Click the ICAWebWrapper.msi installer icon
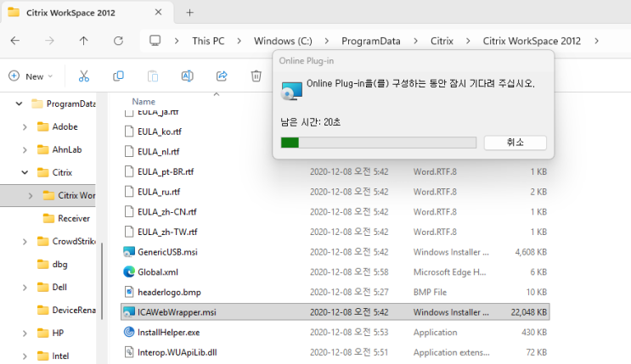Viewport: 631px width, 364px height. (x=129, y=312)
